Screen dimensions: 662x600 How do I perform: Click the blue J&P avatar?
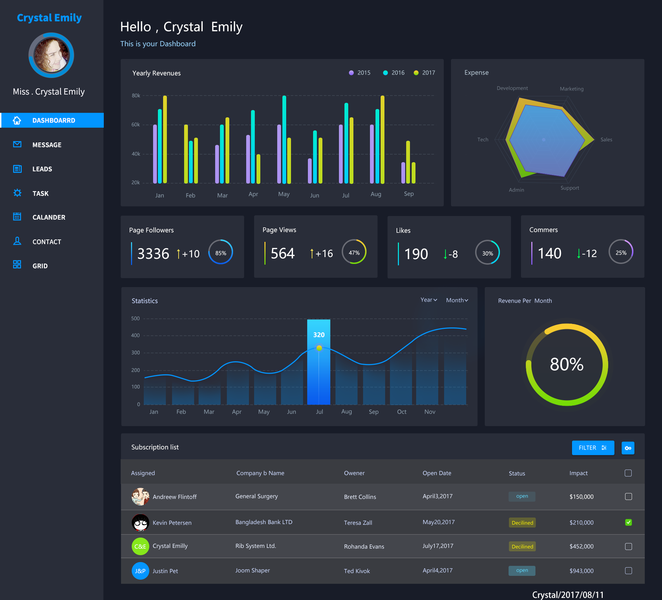[x=140, y=571]
